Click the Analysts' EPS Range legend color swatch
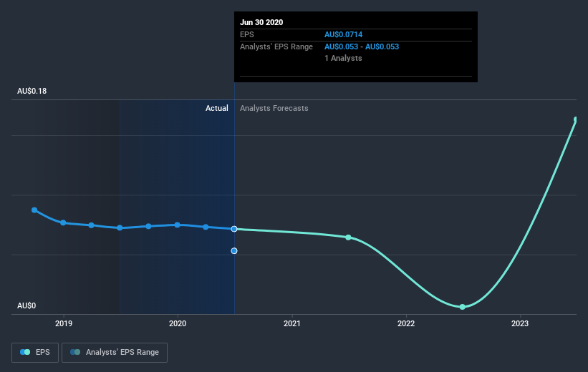The image size is (588, 372). point(75,352)
